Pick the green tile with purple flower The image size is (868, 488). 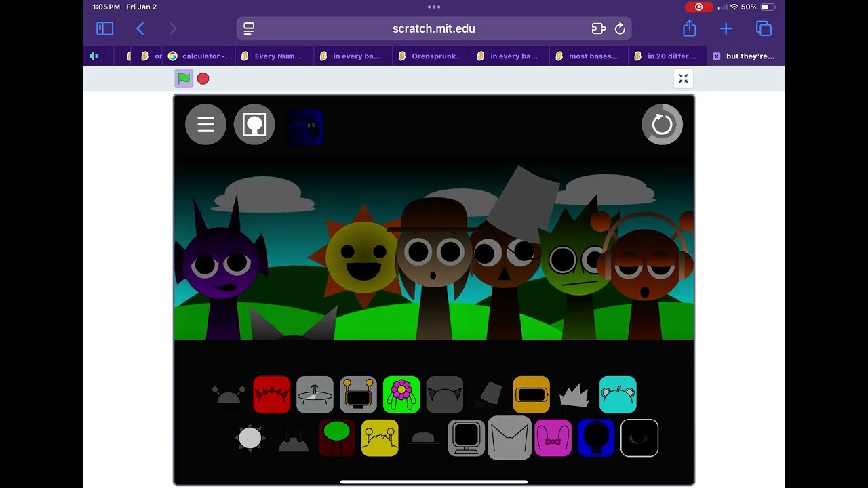(x=401, y=394)
